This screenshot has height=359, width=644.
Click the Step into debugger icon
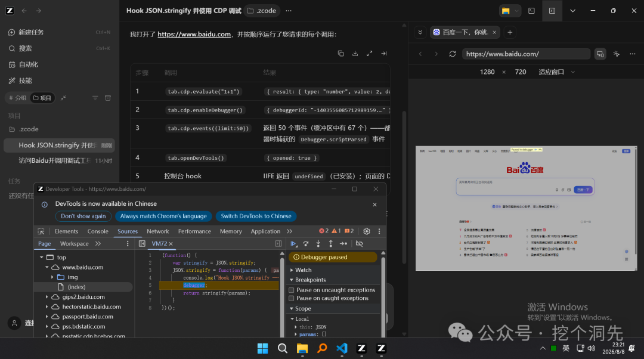[x=318, y=243]
